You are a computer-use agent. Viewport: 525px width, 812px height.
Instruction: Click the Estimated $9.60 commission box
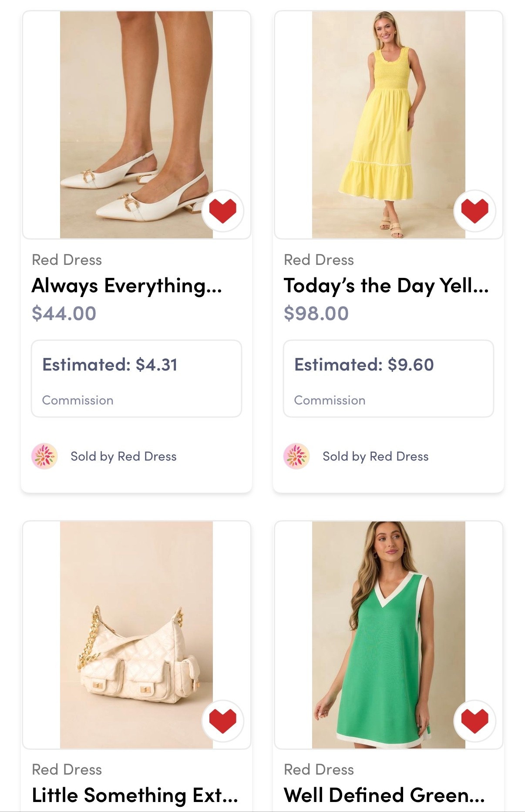(x=388, y=378)
